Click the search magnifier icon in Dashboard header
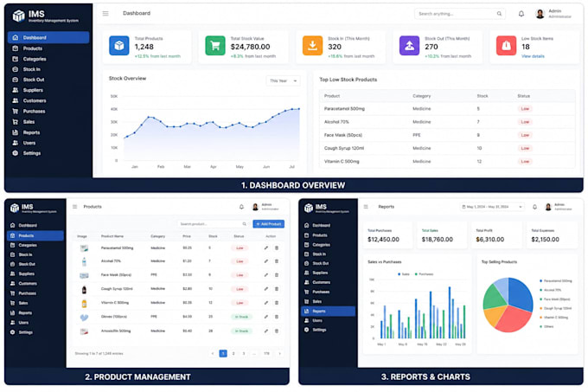Screen dimensions: 588x392 [499, 14]
